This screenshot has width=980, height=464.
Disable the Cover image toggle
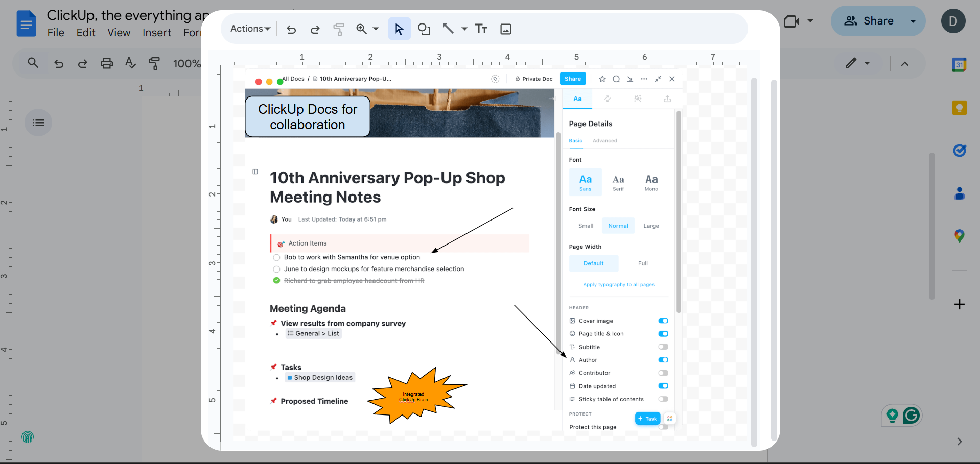663,321
